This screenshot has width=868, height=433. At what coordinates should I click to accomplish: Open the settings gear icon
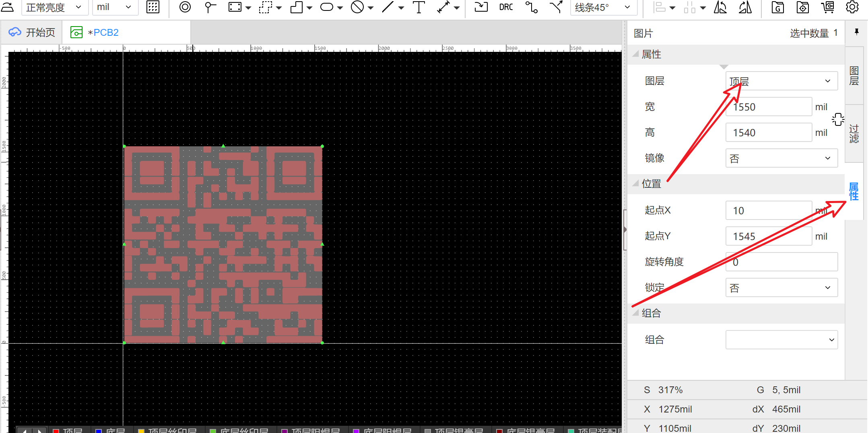(x=852, y=7)
